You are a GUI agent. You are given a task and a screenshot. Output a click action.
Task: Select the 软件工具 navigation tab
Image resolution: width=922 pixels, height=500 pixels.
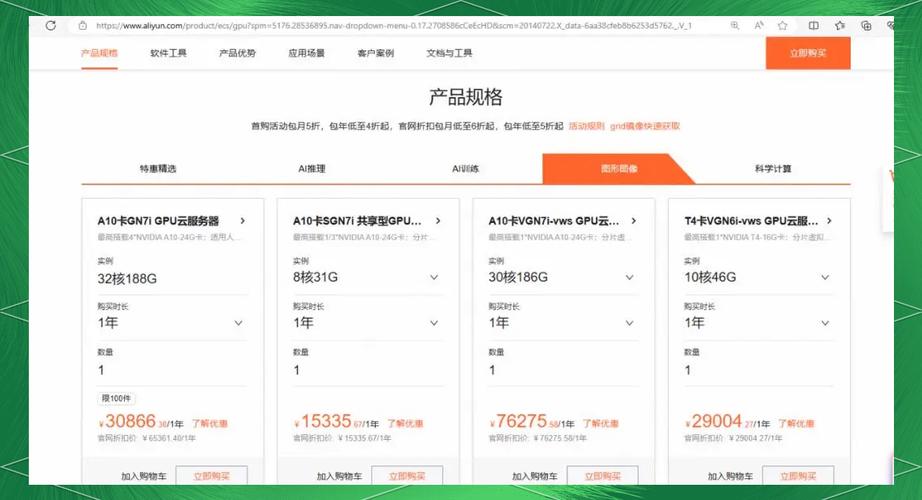[168, 53]
